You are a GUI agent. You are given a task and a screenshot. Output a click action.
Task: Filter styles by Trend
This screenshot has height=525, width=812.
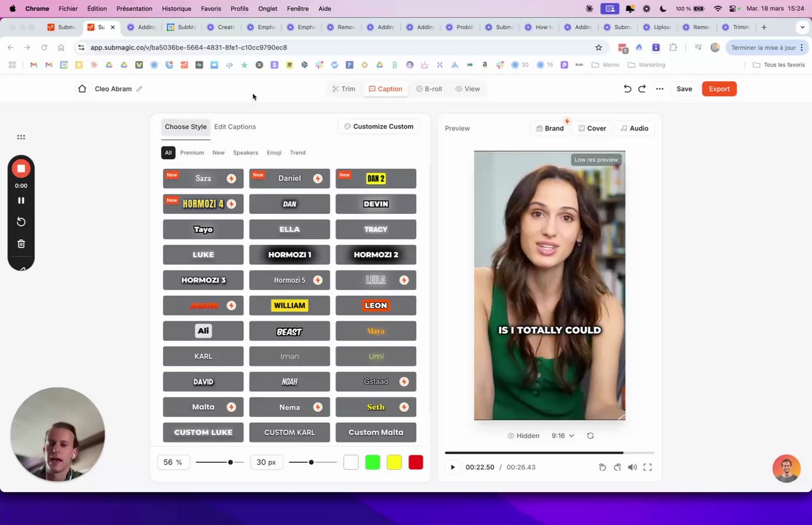click(298, 152)
